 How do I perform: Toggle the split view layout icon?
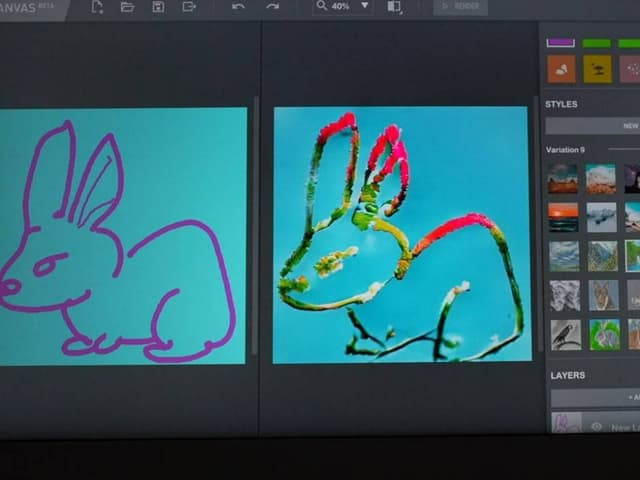tap(393, 7)
